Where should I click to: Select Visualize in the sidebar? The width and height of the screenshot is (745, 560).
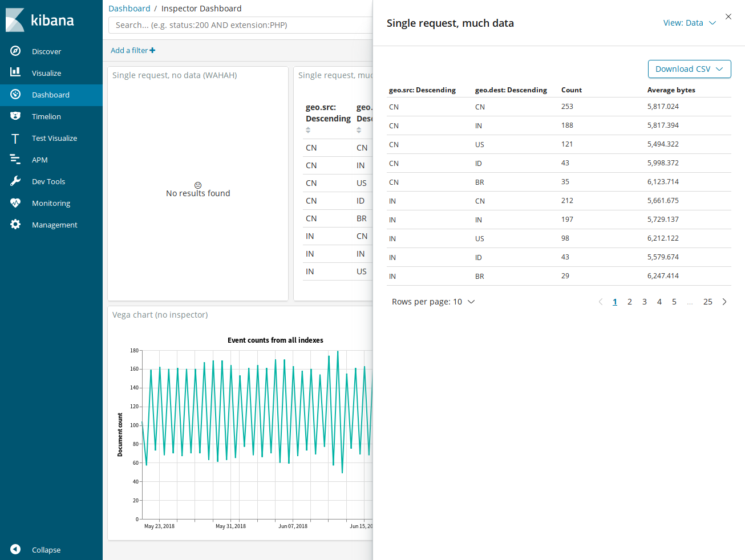46,73
